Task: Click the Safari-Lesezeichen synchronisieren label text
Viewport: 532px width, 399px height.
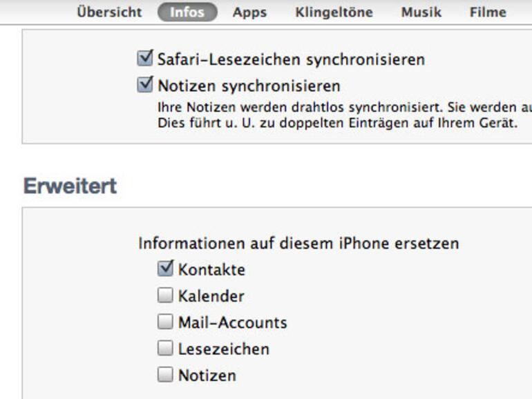Action: click(x=290, y=59)
